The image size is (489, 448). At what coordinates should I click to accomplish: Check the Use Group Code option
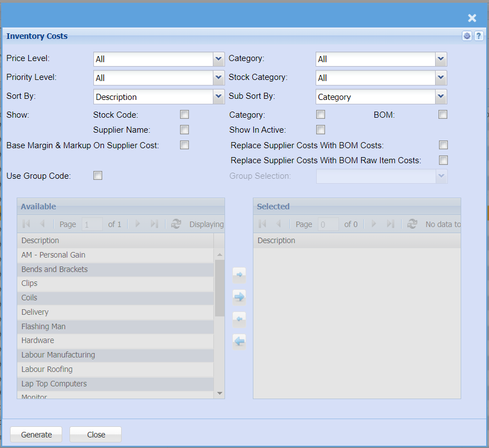98,176
